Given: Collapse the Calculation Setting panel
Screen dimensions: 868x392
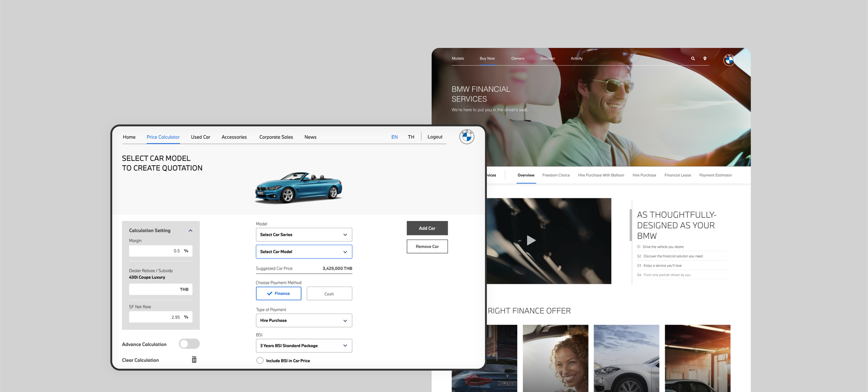Looking at the screenshot, I should pos(190,230).
